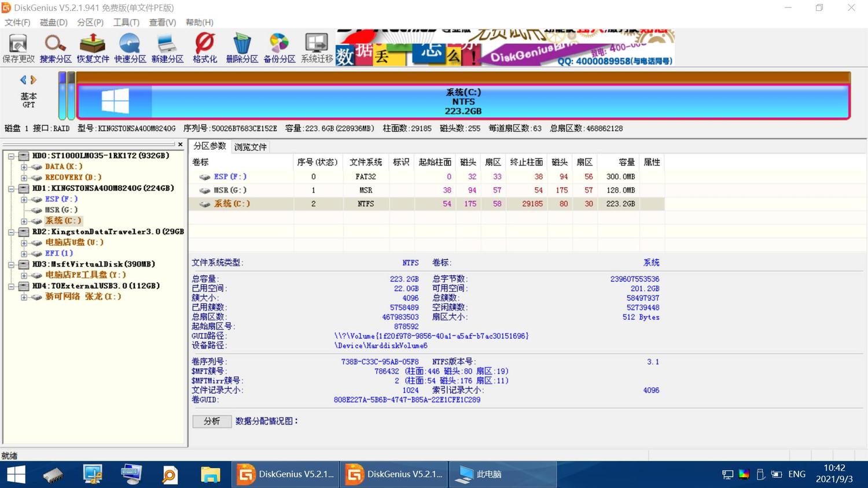This screenshot has width=868, height=488.
Task: Close the disk tree panel
Action: click(180, 145)
